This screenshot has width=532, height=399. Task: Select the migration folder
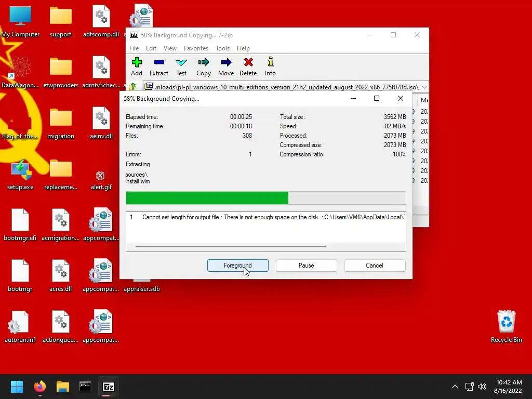[x=60, y=123]
